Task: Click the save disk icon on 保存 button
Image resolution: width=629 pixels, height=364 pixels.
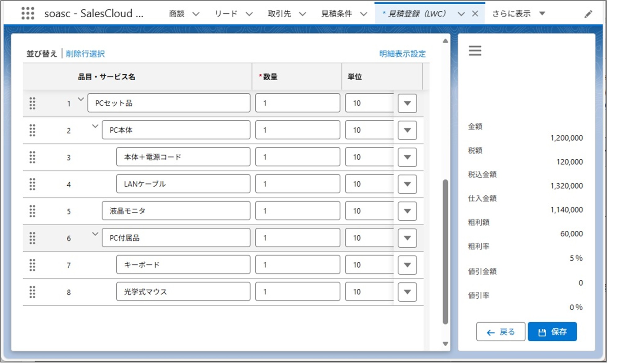Action: [541, 331]
